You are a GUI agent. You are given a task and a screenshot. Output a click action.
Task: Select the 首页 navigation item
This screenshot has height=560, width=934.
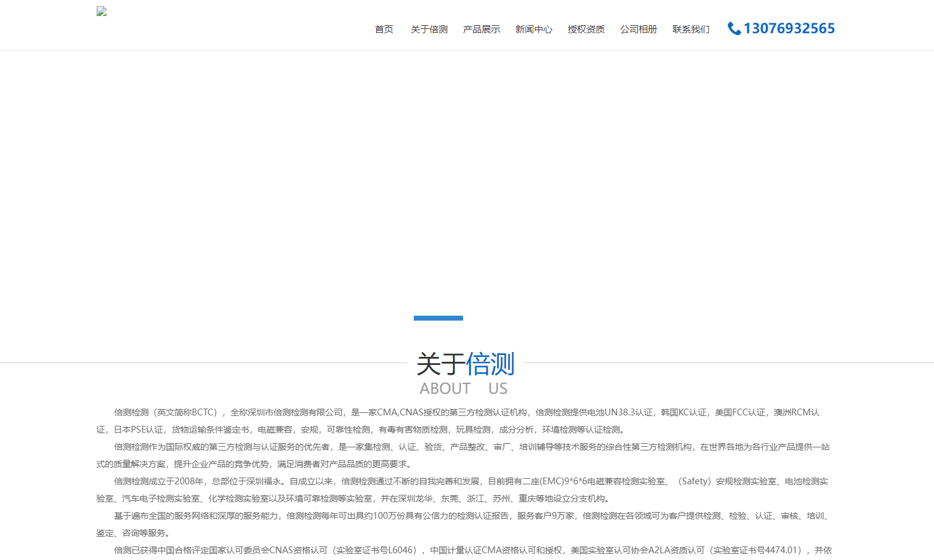tap(384, 29)
